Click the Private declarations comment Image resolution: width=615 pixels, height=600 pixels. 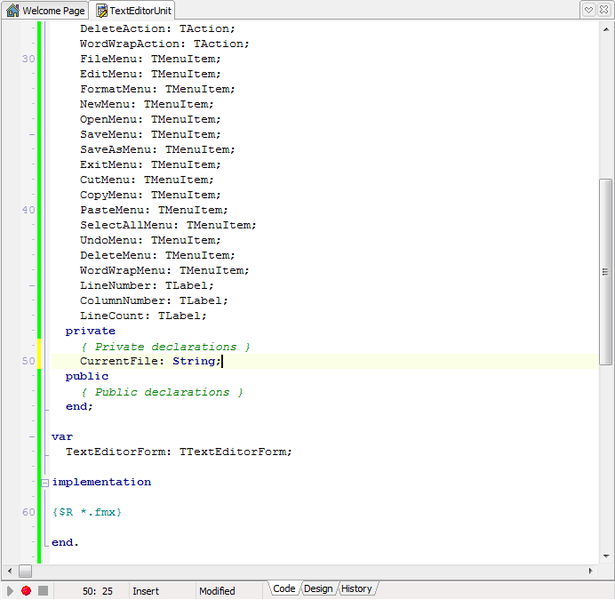(166, 347)
